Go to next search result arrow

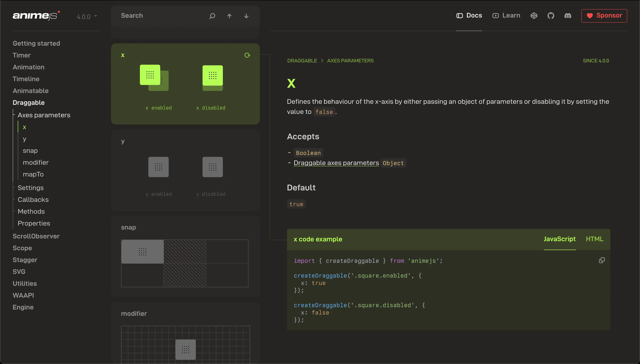246,16
